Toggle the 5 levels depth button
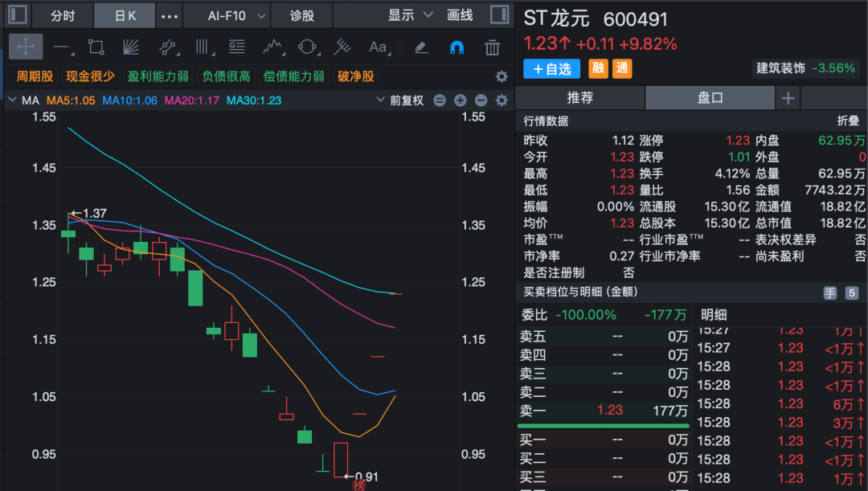Image resolution: width=868 pixels, height=491 pixels. tap(851, 293)
